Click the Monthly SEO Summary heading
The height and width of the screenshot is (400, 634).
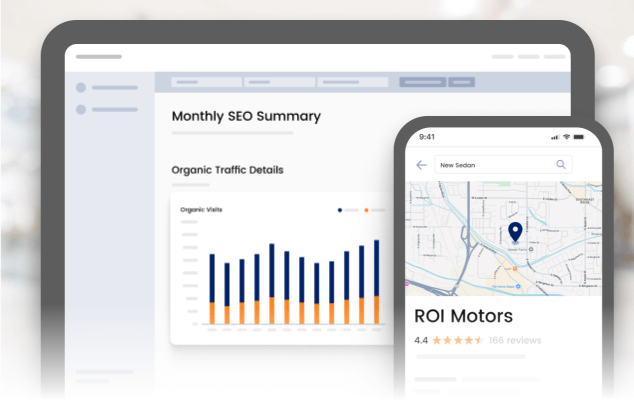[x=246, y=116]
